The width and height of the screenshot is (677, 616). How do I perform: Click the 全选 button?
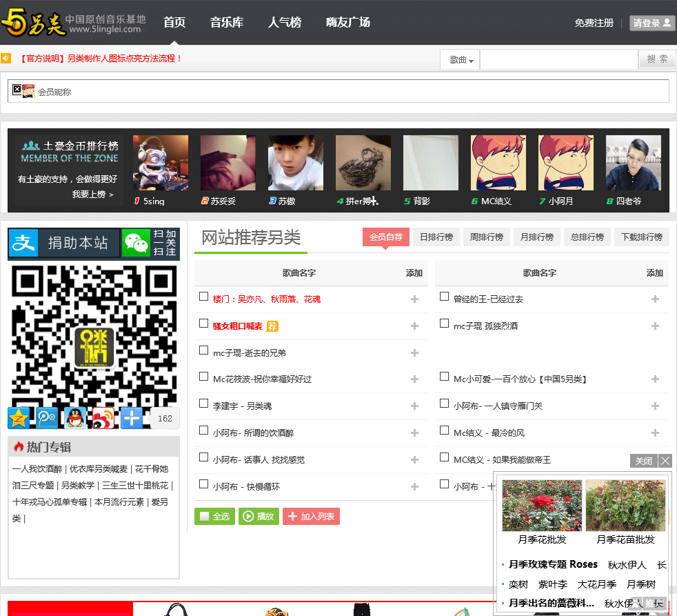point(215,516)
